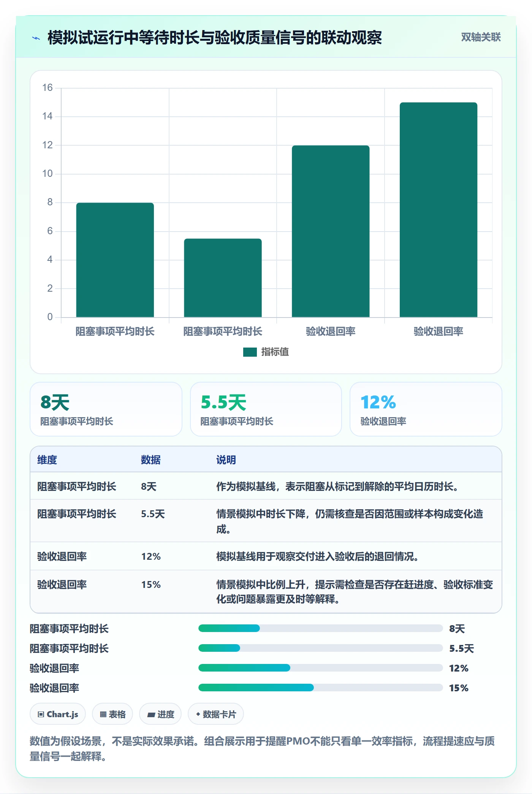This screenshot has height=794, width=532.
Task: Click the progress bar labeled 15%
Action: tap(320, 688)
